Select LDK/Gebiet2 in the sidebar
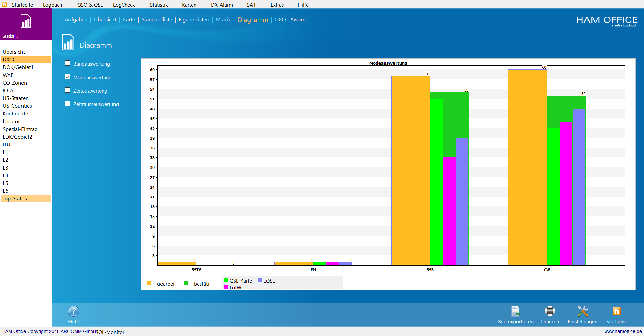 (26, 137)
